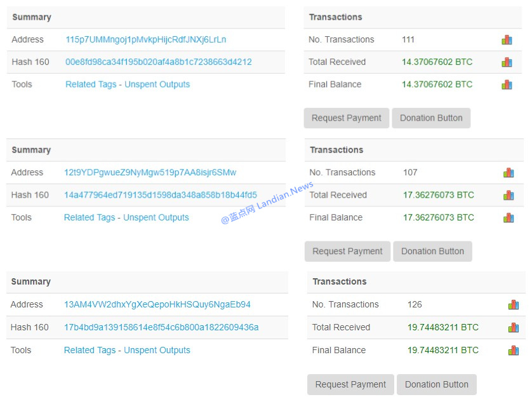The height and width of the screenshot is (404, 532).
Task: Open address 115p7UMMngoj1pMvkpHijcRdfJNXj6LrLn link
Action: click(145, 39)
